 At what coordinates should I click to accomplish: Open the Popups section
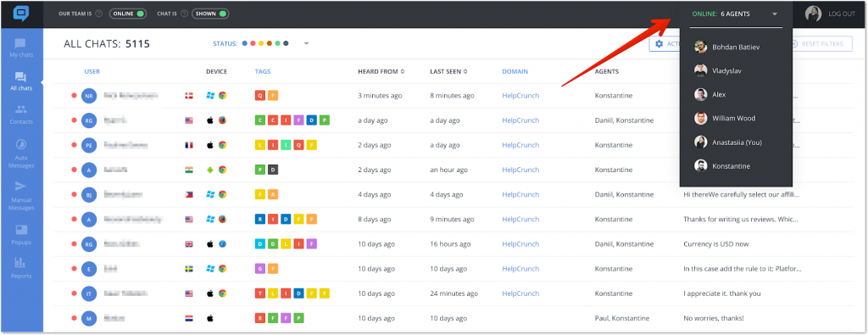[x=21, y=235]
